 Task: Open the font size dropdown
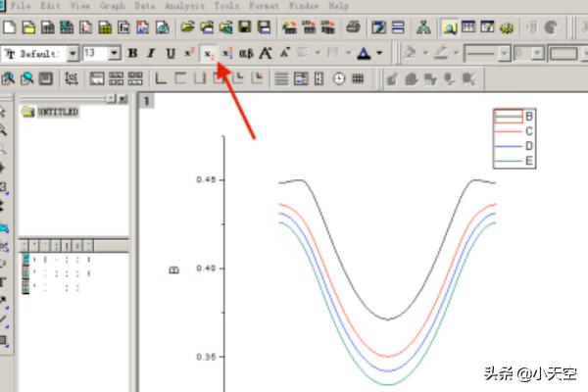(x=115, y=53)
